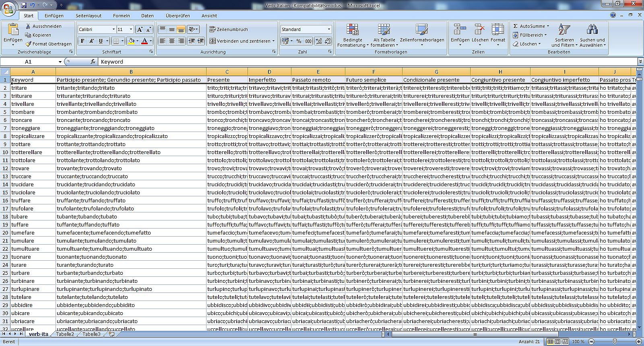Screen dimensions: 644x346
Task: Expand the Standard number format dropdown
Action: [329, 29]
